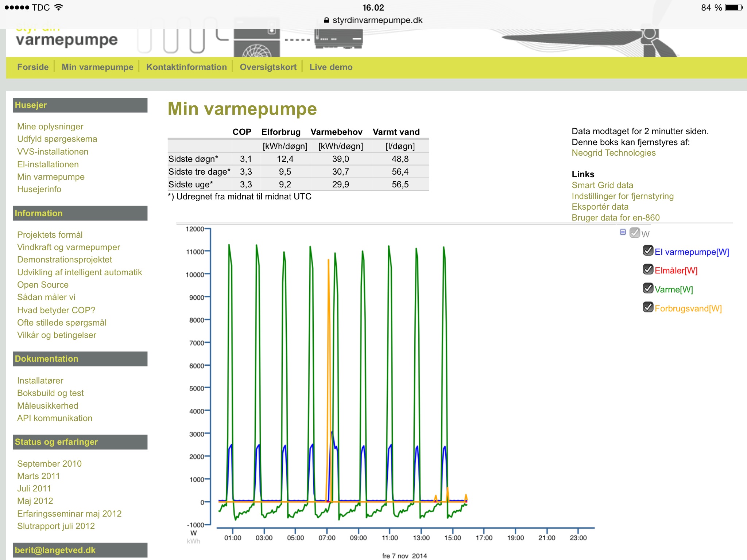Image resolution: width=747 pixels, height=560 pixels.
Task: Open Udvikling af intelligent automatik link
Action: (x=80, y=272)
